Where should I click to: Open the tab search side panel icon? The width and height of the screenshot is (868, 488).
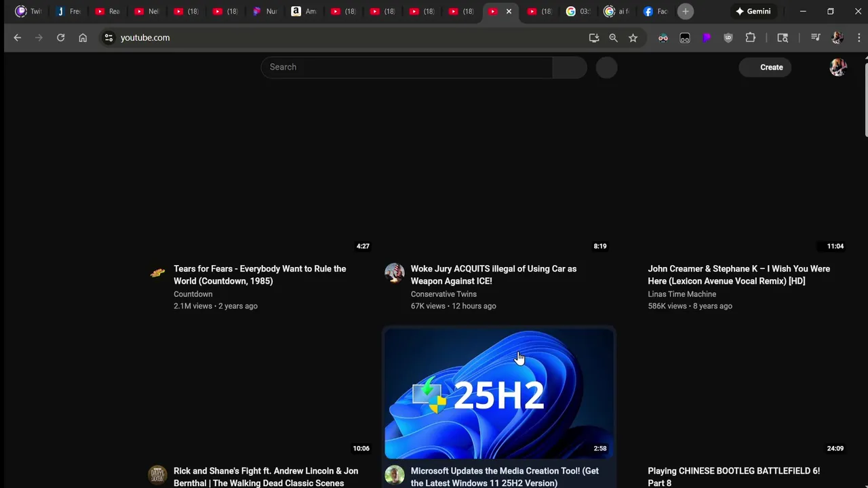pyautogui.click(x=783, y=38)
